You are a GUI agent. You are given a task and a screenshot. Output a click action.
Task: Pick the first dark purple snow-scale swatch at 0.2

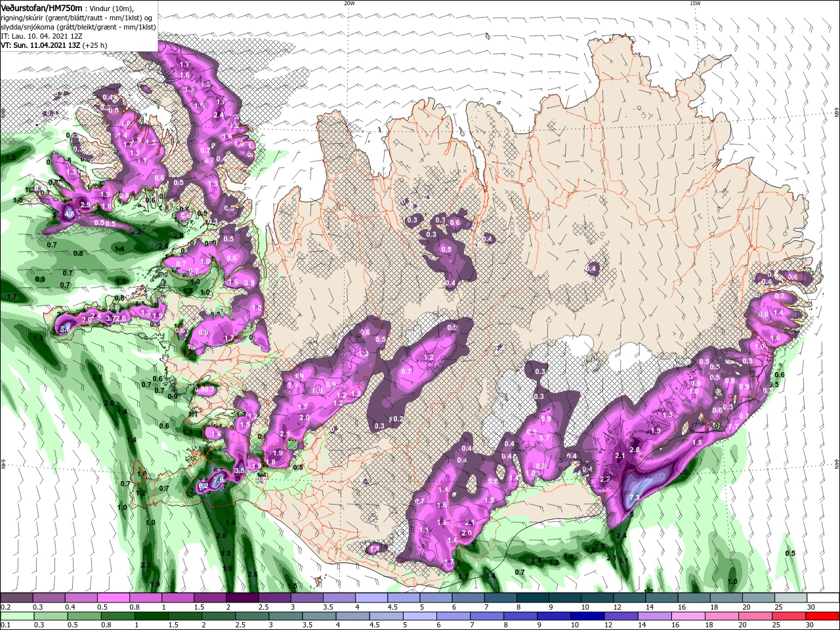coord(16,598)
